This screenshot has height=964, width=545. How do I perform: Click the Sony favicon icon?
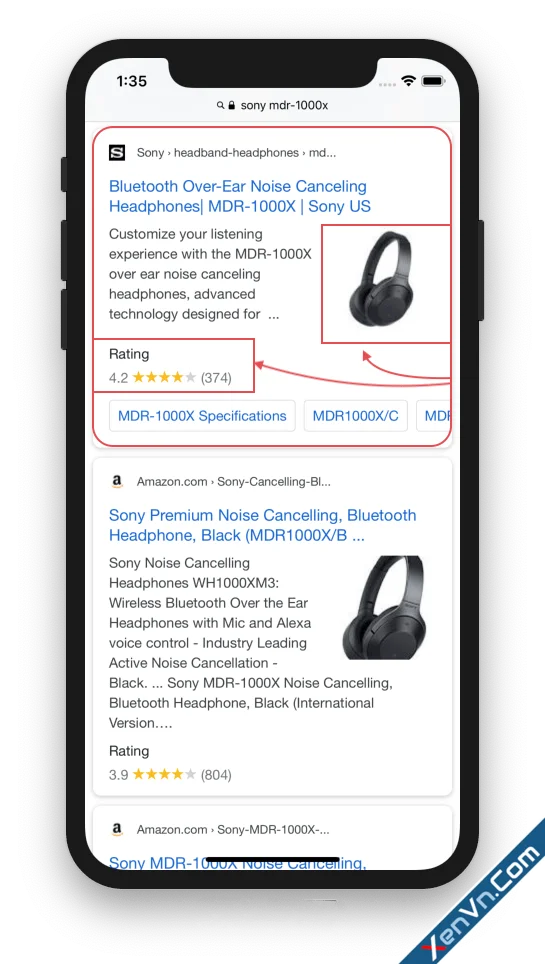click(x=117, y=152)
